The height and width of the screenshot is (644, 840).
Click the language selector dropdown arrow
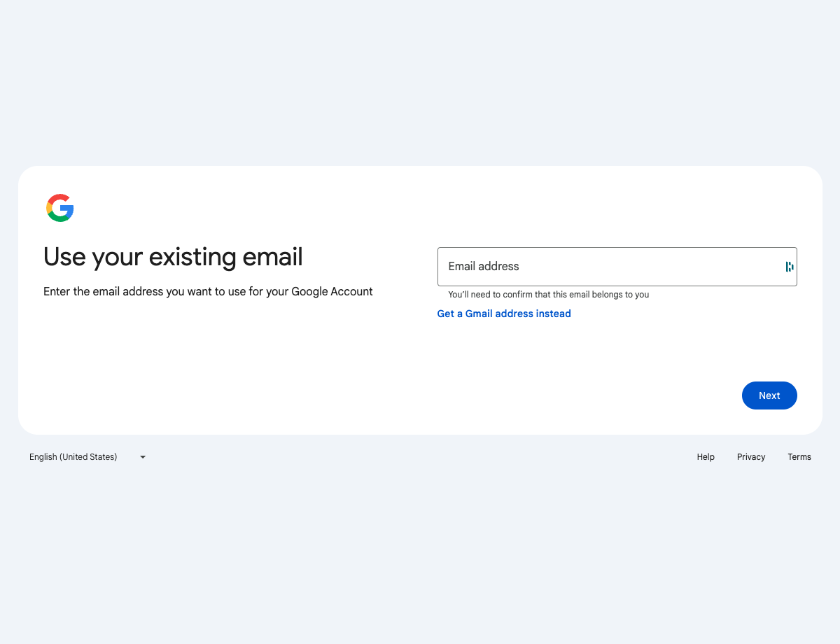point(143,457)
